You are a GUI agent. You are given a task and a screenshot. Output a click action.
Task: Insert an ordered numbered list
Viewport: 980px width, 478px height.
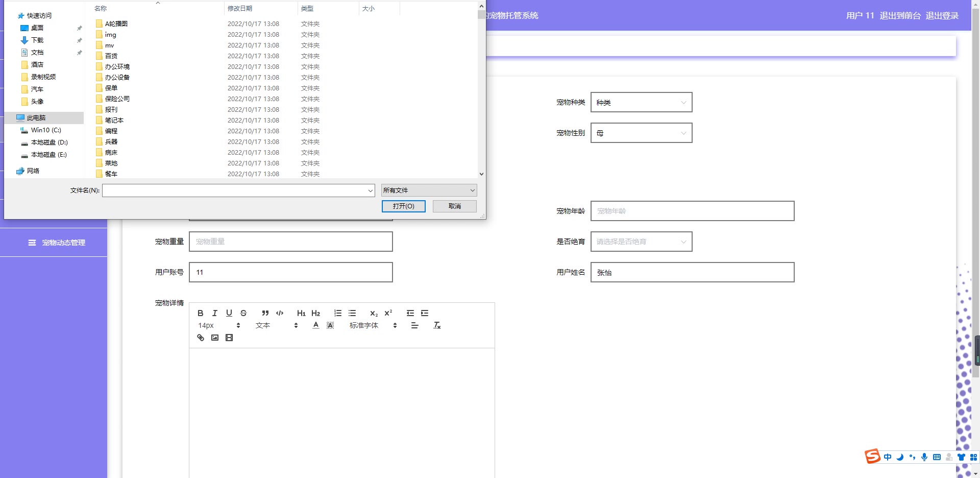(338, 313)
